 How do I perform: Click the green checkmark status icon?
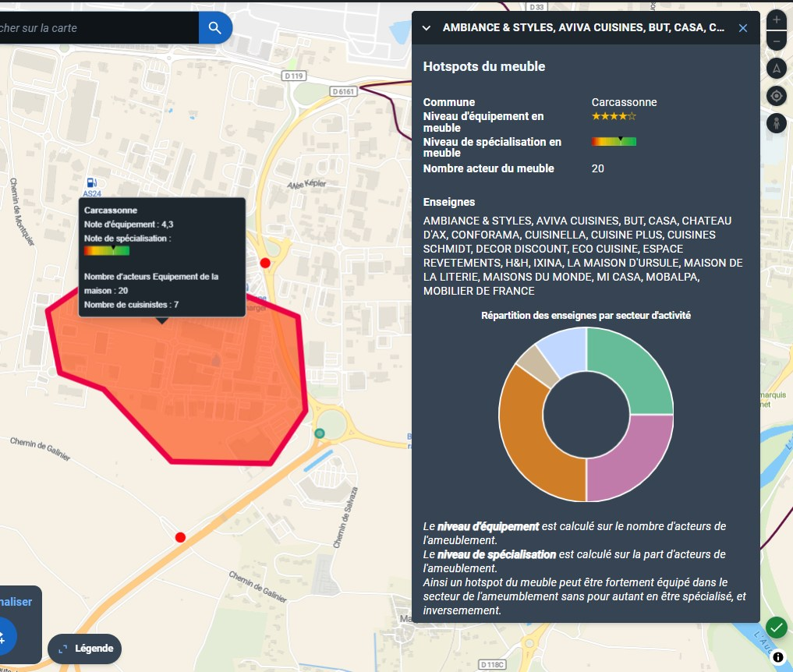(776, 627)
